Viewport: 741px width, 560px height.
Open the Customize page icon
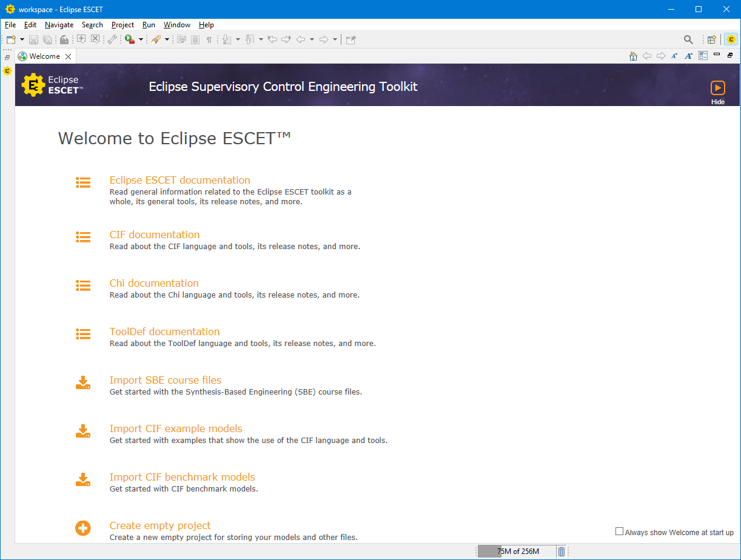703,56
